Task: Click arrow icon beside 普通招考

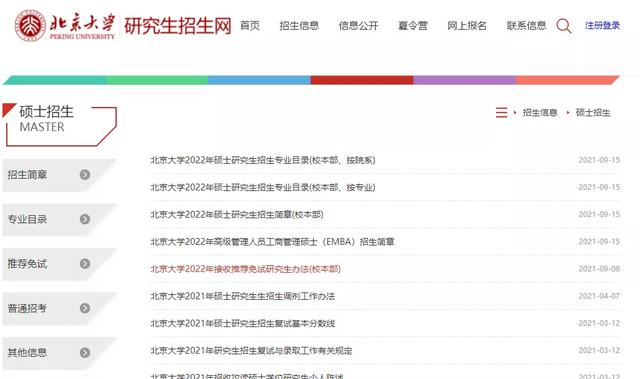Action: click(85, 308)
